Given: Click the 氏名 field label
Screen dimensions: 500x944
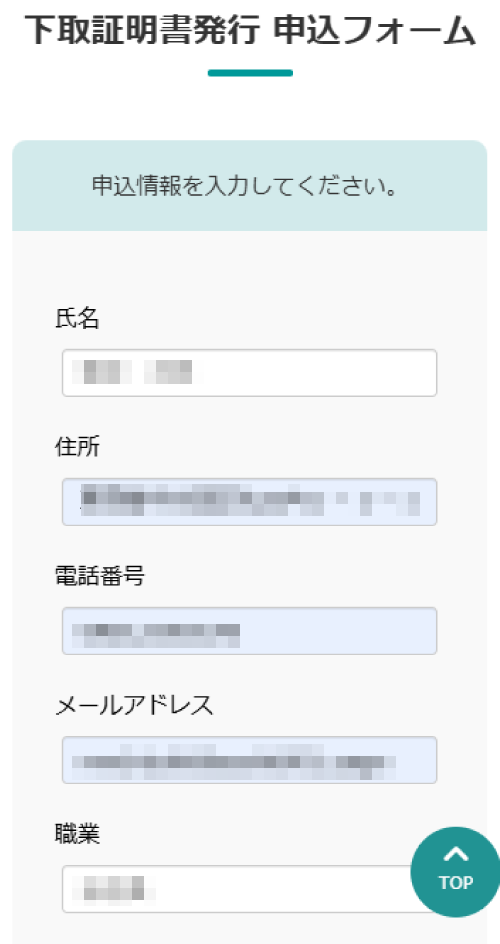Looking at the screenshot, I should [77, 319].
